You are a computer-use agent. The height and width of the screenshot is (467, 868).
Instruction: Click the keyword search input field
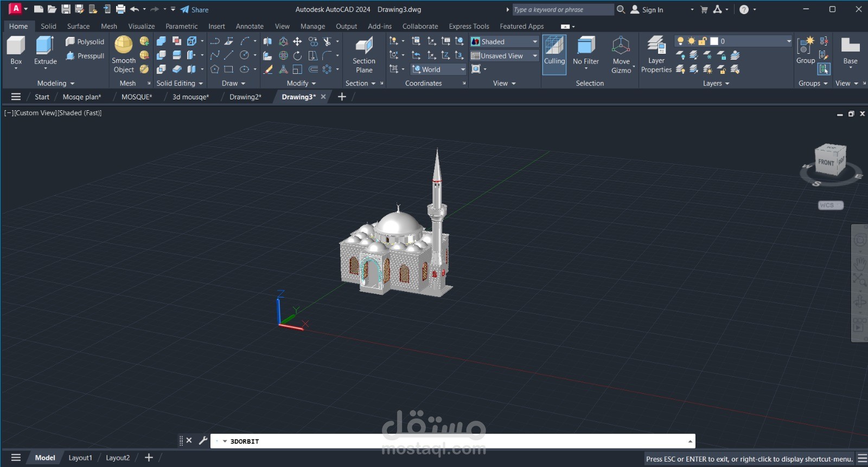[x=563, y=9]
